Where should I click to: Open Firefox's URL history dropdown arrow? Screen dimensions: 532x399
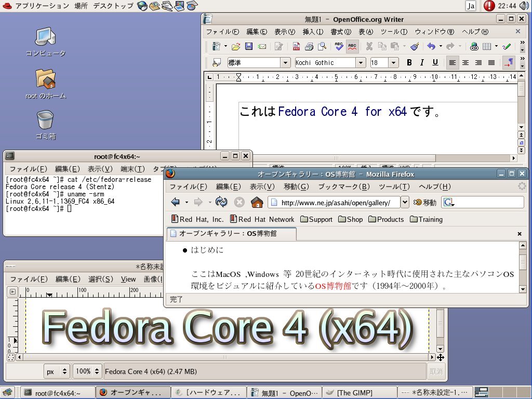point(405,203)
